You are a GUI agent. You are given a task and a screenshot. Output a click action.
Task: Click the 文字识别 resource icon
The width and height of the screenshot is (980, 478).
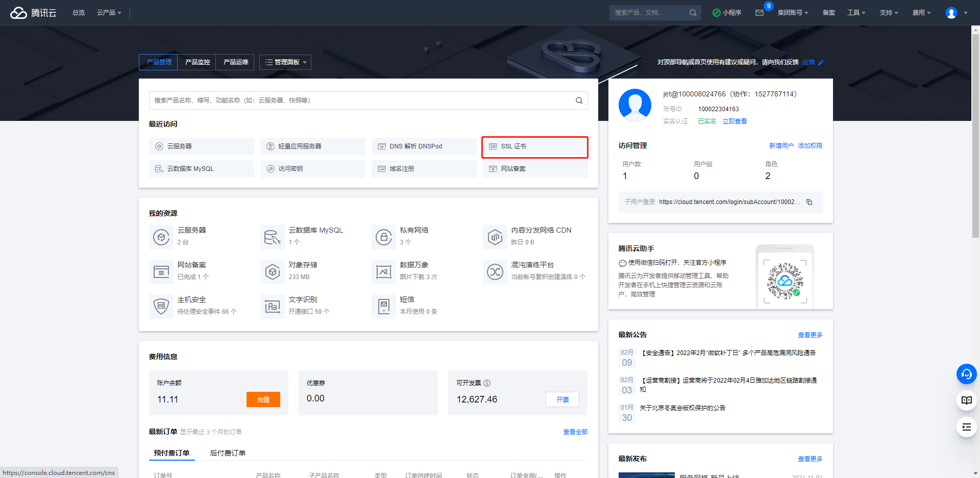[x=273, y=307]
